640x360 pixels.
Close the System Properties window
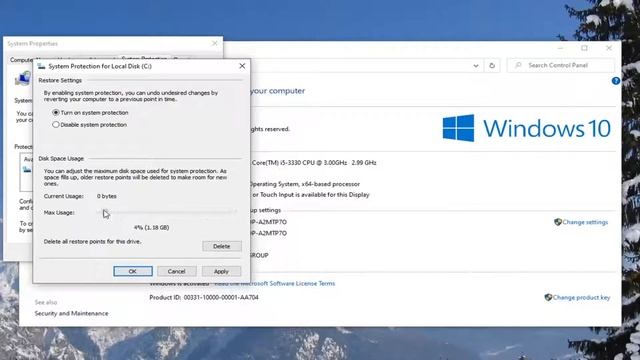(215, 43)
